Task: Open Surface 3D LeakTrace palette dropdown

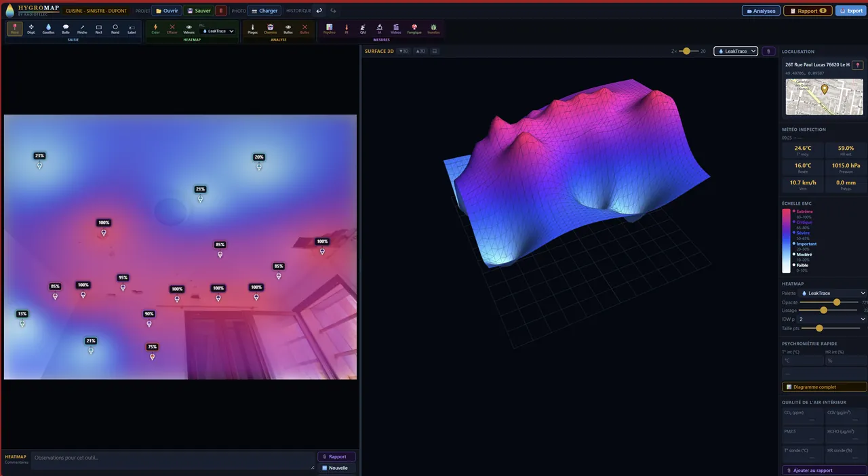Action: [735, 51]
